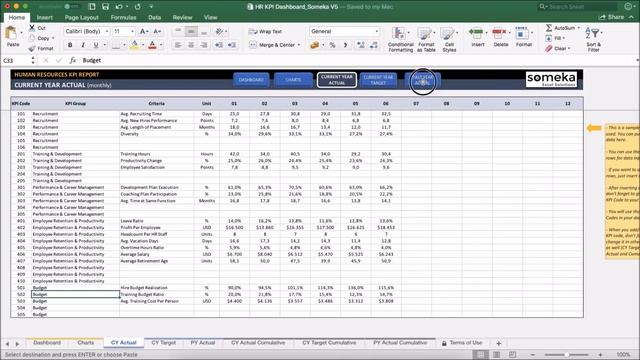Apply percent style to the number
This screenshot has height=360, width=640.
(332, 45)
